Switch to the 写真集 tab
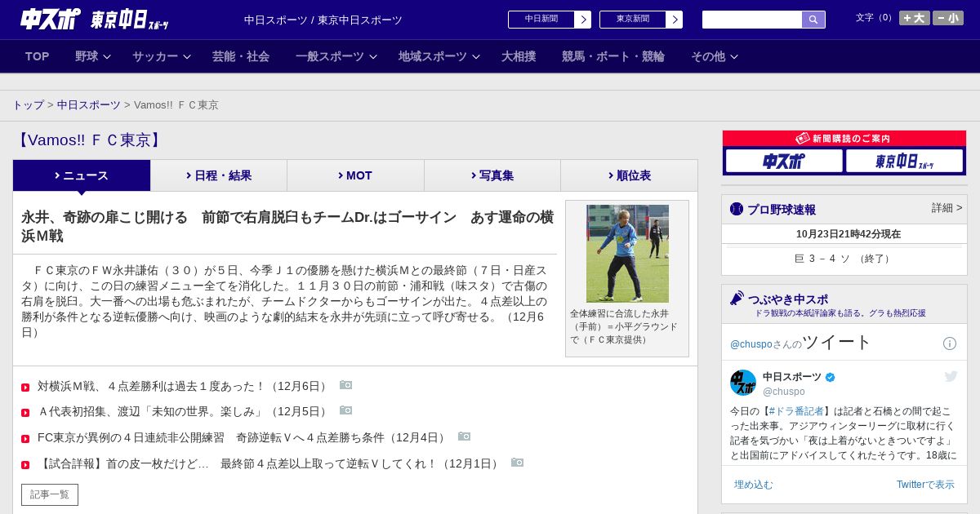 pyautogui.click(x=492, y=175)
